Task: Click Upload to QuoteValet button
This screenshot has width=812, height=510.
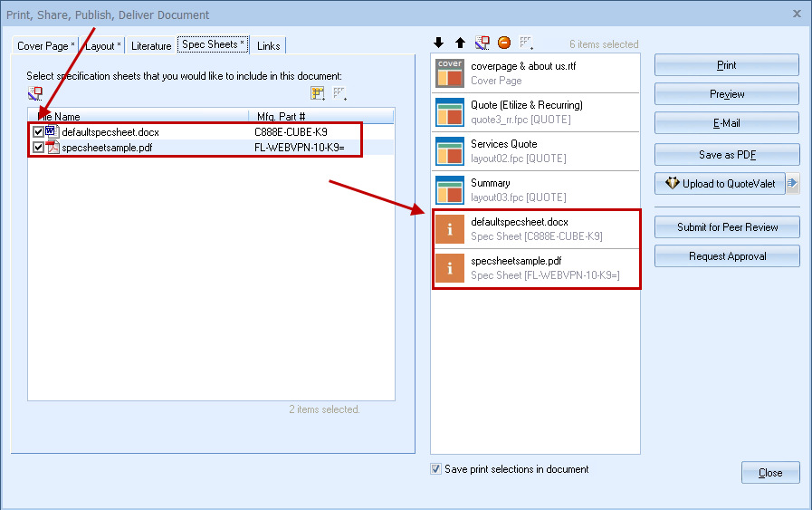Action: click(x=721, y=183)
